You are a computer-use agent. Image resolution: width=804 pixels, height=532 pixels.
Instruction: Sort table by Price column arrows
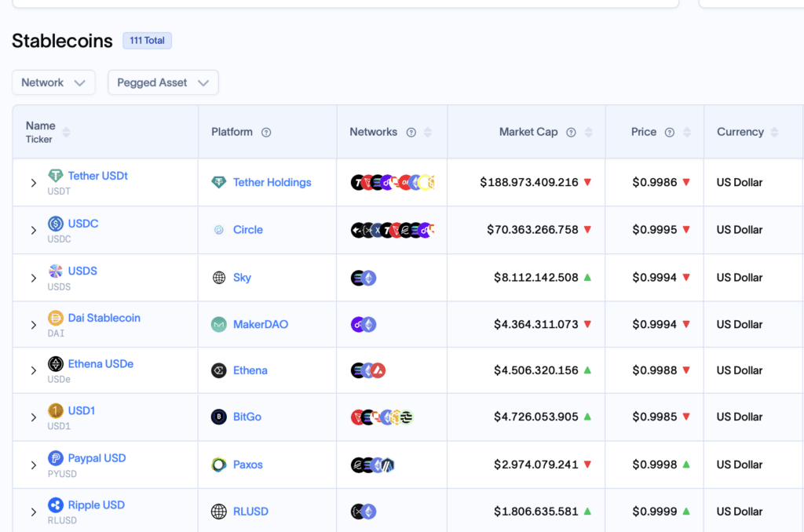coord(687,133)
